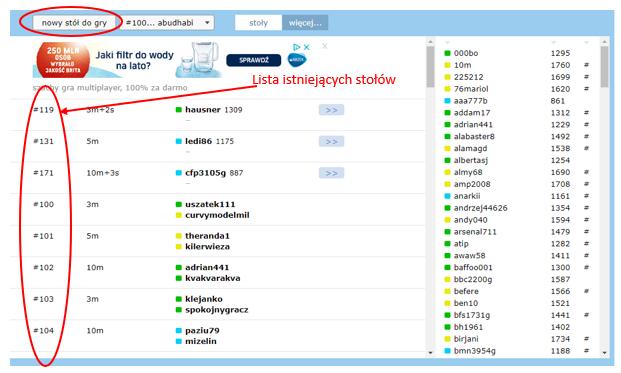Click the Brita water filter ad image
The width and height of the screenshot is (621, 373).
171,60
